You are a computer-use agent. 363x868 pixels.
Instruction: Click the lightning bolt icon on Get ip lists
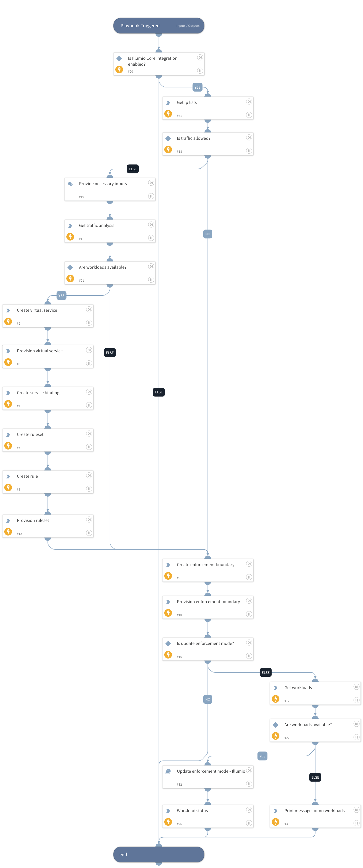pyautogui.click(x=168, y=114)
